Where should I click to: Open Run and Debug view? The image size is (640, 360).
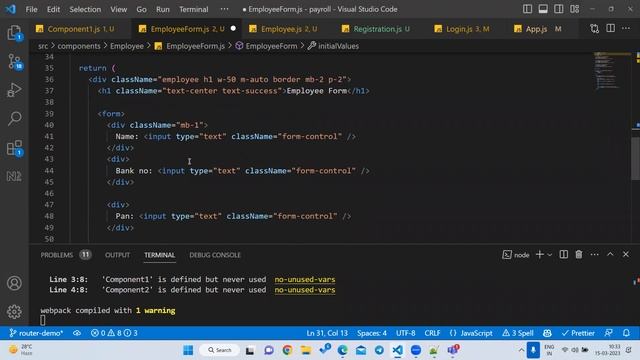pyautogui.click(x=14, y=90)
